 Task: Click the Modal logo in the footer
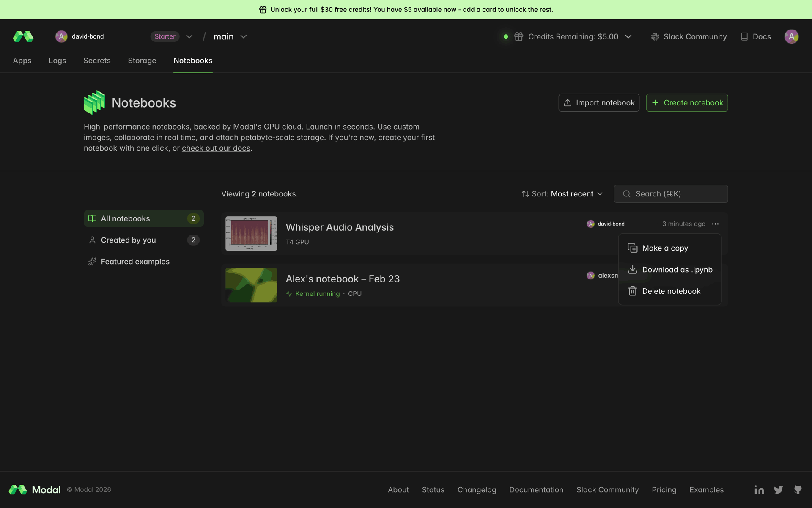tap(35, 489)
